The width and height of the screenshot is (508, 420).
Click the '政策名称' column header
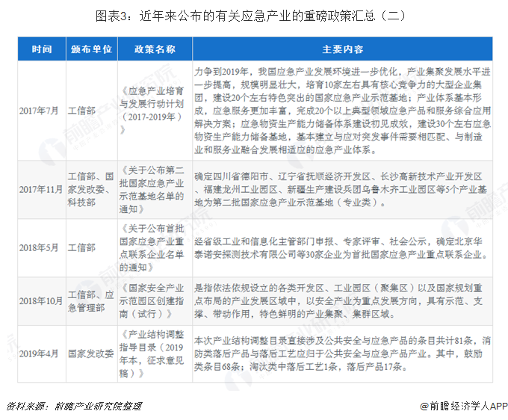pos(155,49)
